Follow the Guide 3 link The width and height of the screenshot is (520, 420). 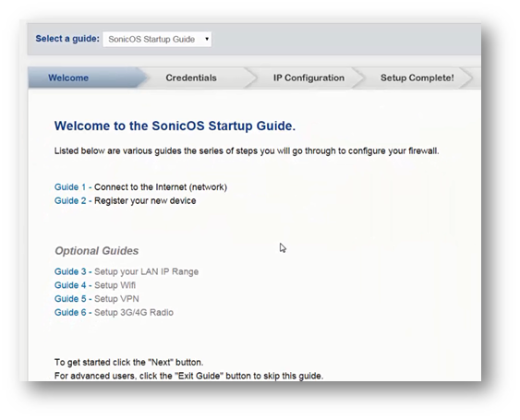(70, 271)
